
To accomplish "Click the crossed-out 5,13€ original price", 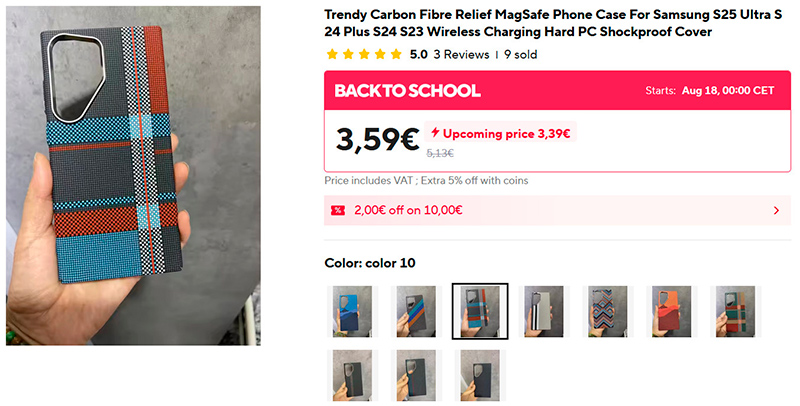I will pos(440,153).
